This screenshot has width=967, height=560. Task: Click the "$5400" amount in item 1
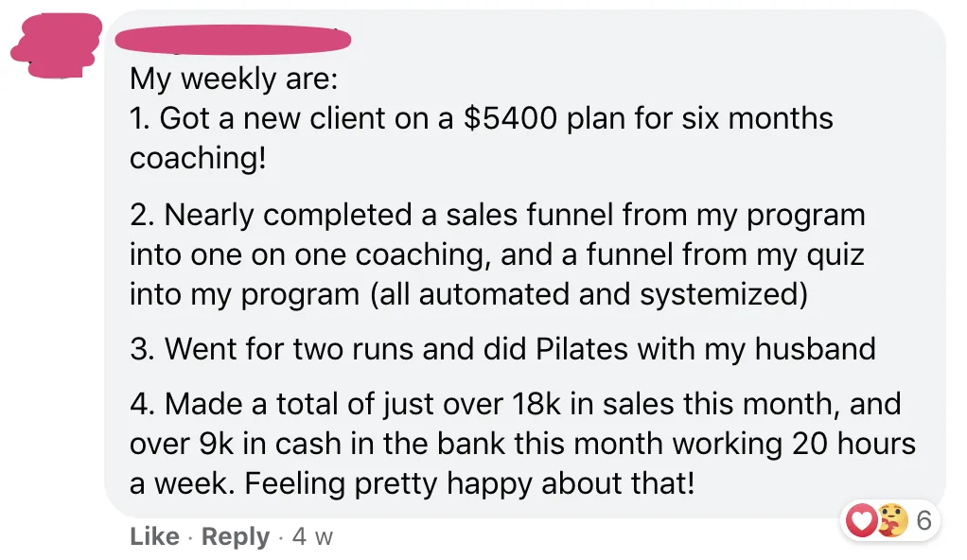point(511,118)
